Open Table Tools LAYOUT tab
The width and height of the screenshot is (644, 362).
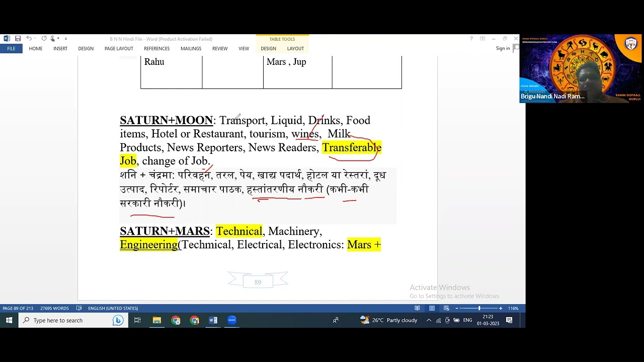click(x=295, y=49)
